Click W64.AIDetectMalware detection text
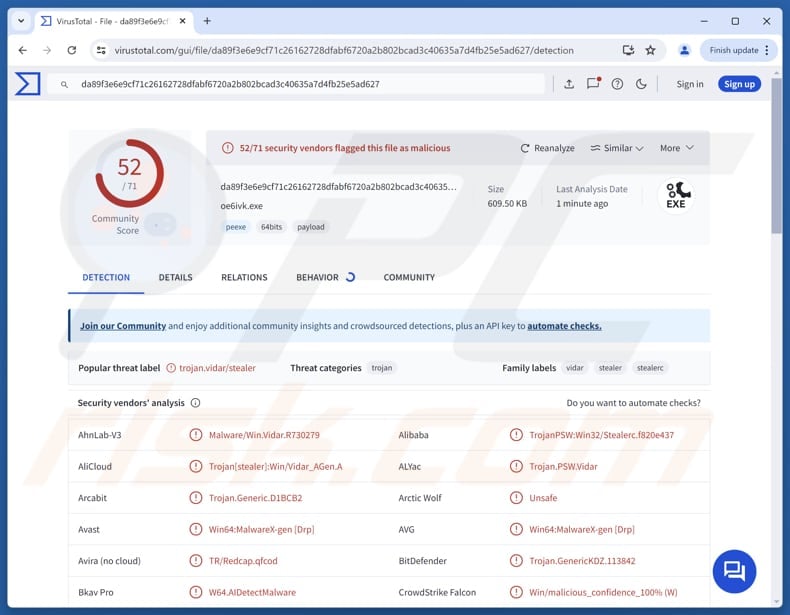790x615 pixels. pos(252,592)
